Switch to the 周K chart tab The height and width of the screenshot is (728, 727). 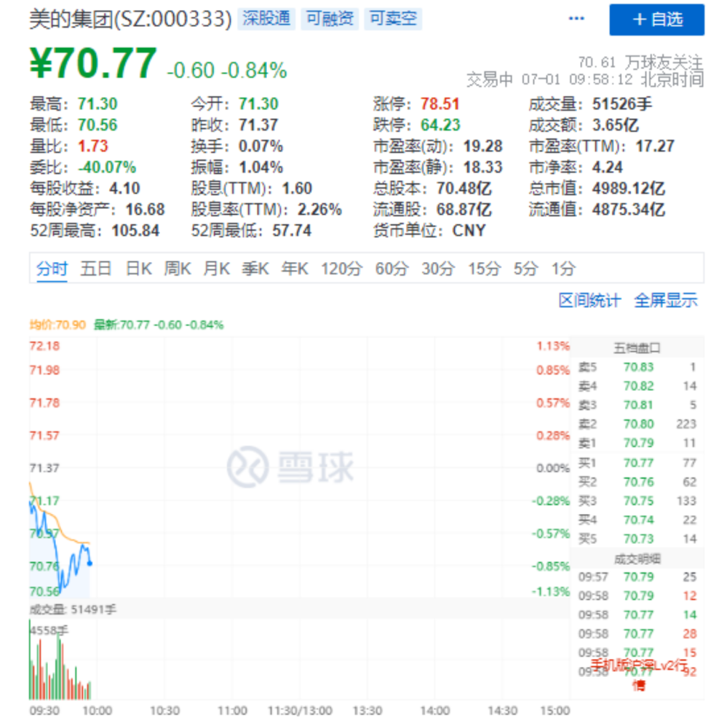click(178, 269)
